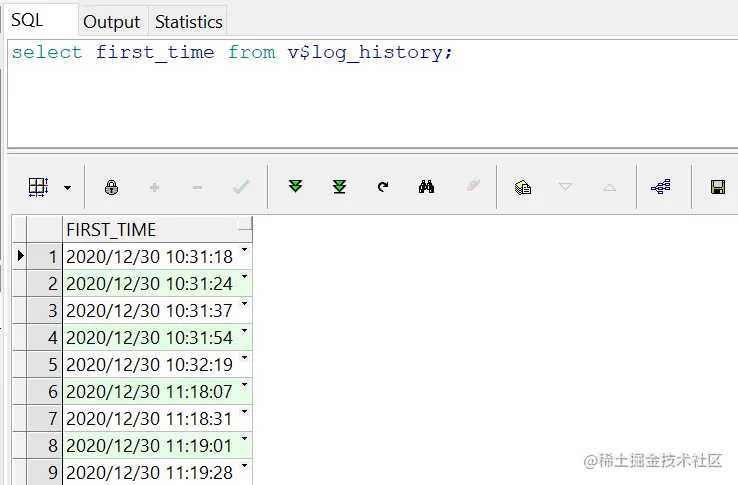Viewport: 738px width, 485px height.
Task: Open date dropdown in row 8
Action: click(244, 438)
